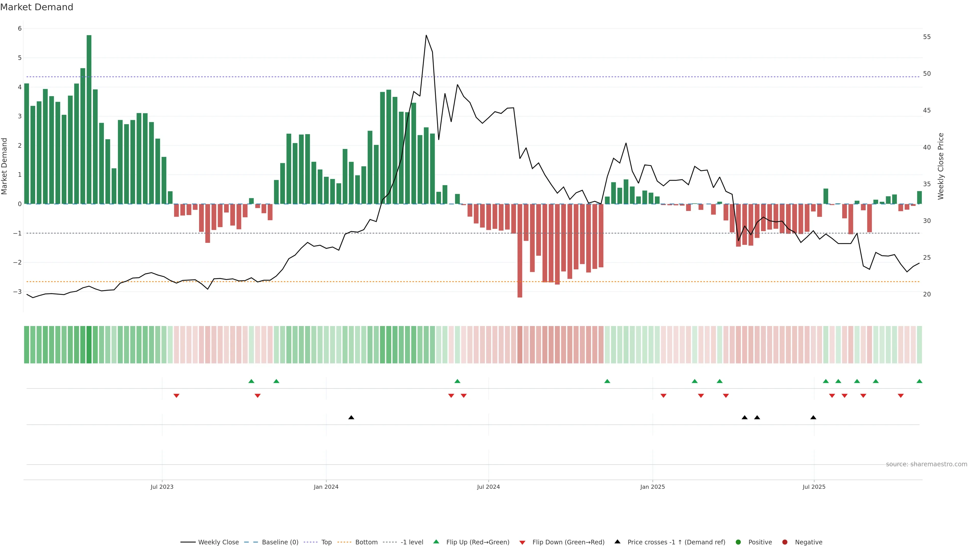The width and height of the screenshot is (980, 551).
Task: Click the Jan 2025 x-axis label
Action: (653, 487)
